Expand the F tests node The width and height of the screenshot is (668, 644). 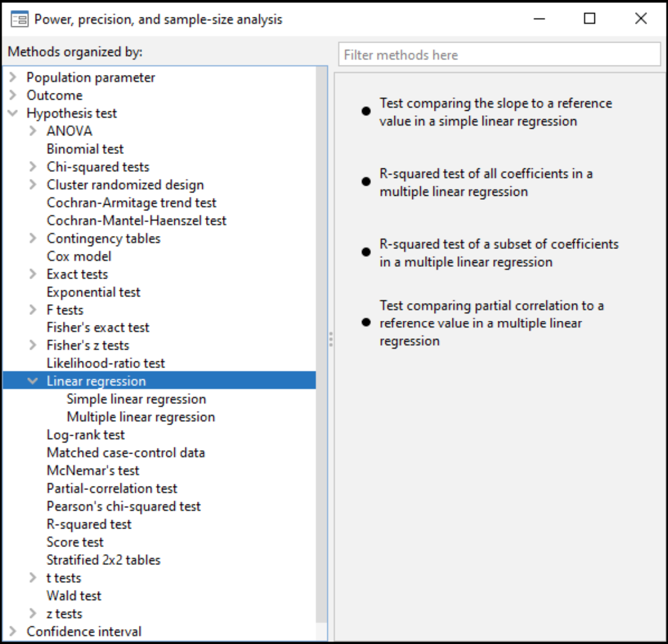33,310
